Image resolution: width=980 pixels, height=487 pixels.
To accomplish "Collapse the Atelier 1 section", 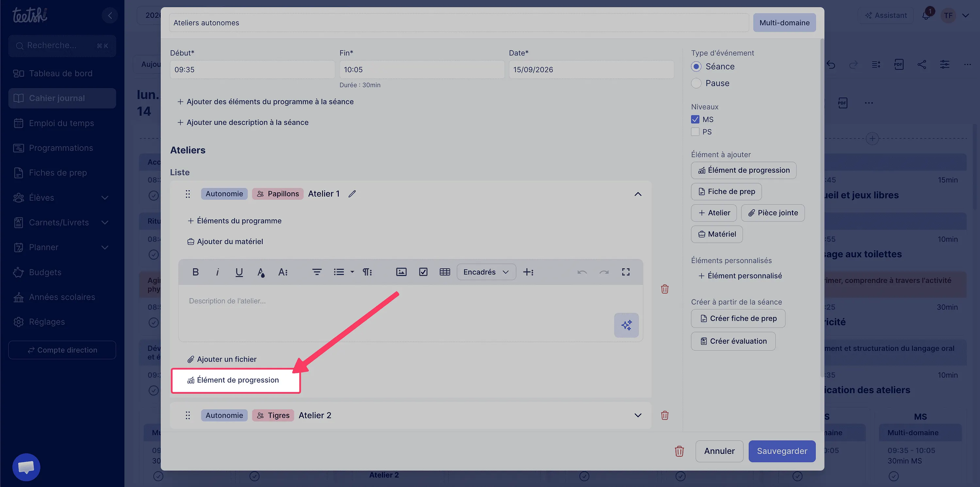I will [x=638, y=194].
